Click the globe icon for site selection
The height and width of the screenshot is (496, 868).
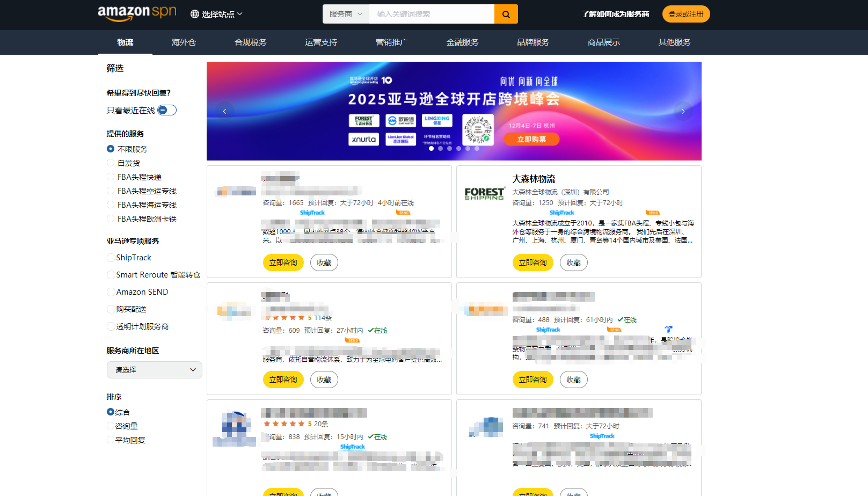pos(195,14)
